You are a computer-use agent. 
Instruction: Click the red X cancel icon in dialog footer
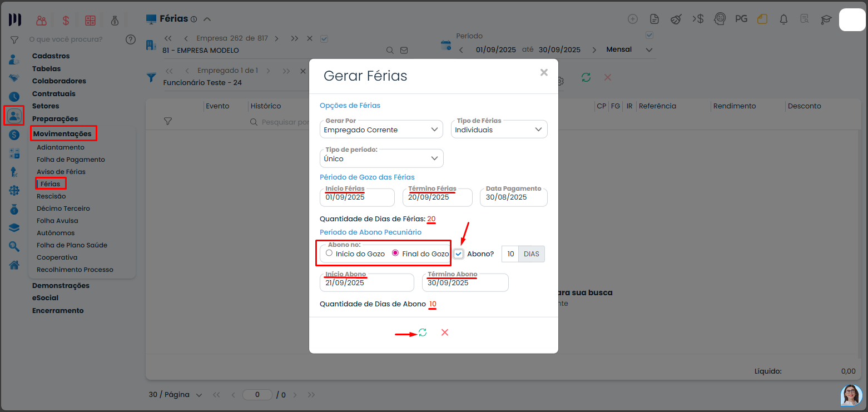click(x=445, y=332)
